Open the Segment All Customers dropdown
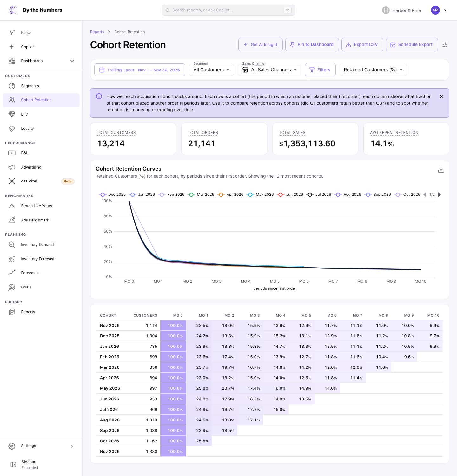This screenshot has height=476, width=457. pos(211,70)
